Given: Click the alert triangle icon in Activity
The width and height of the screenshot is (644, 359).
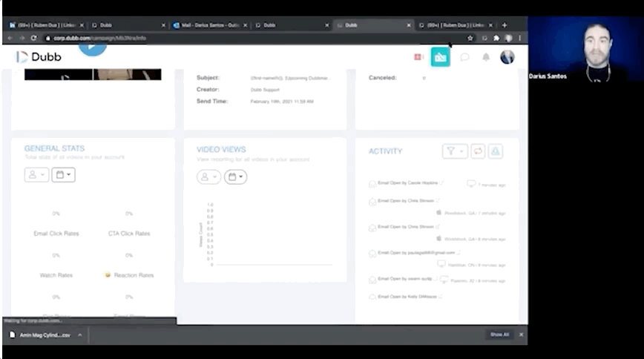Looking at the screenshot, I should (496, 151).
